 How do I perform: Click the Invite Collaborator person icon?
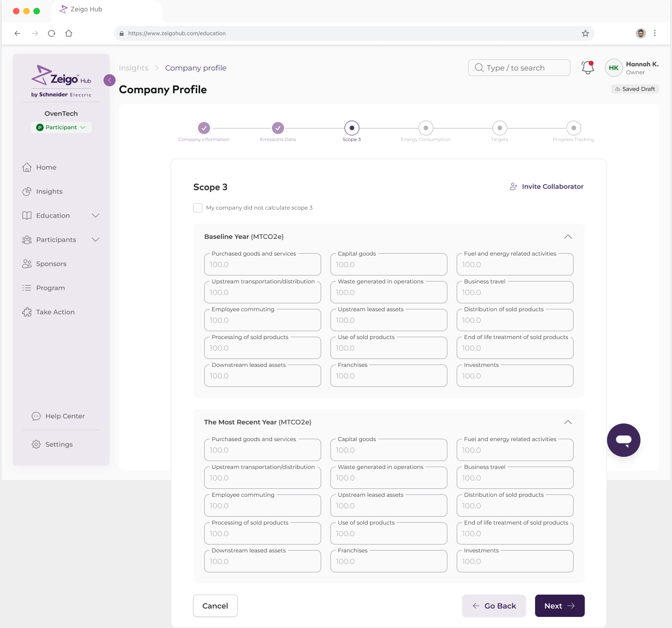click(513, 186)
